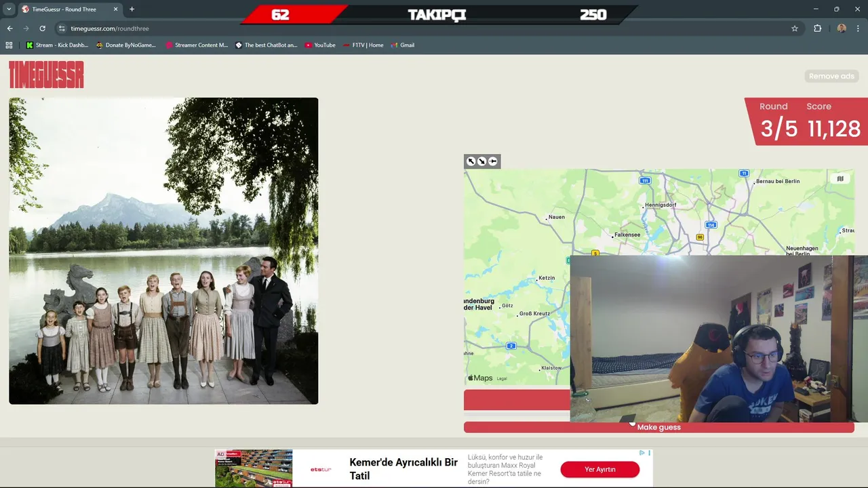Image resolution: width=868 pixels, height=488 pixels.
Task: Click Bernau bei Berlin on the map
Action: 778,181
